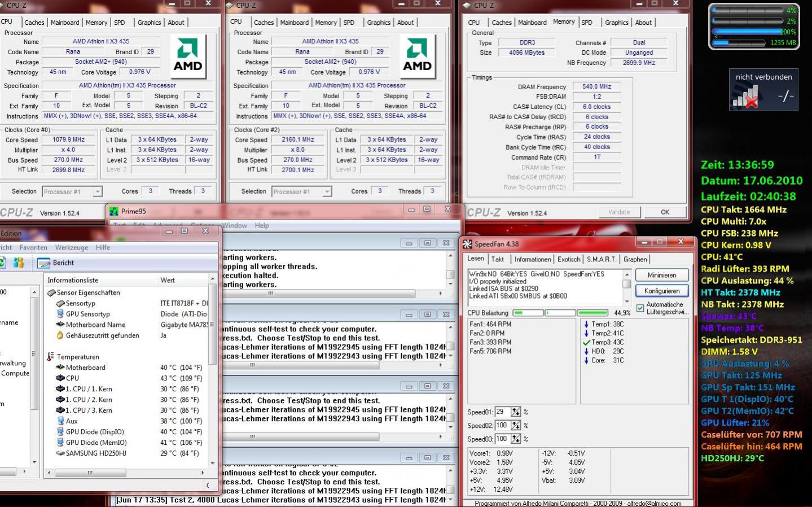Click the Aux sensor icon in Everest
Viewport: 812px width, 507px height.
pos(60,421)
